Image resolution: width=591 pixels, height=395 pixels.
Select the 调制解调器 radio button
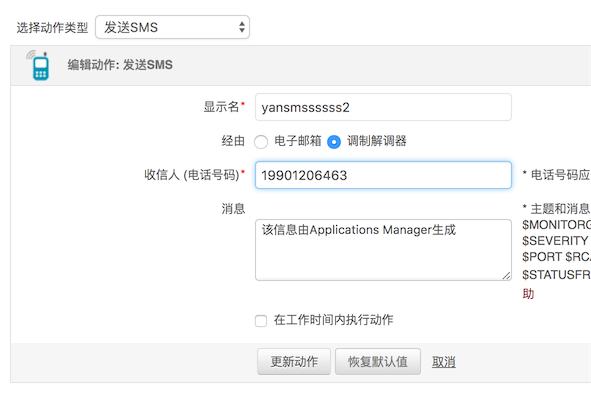[x=334, y=142]
